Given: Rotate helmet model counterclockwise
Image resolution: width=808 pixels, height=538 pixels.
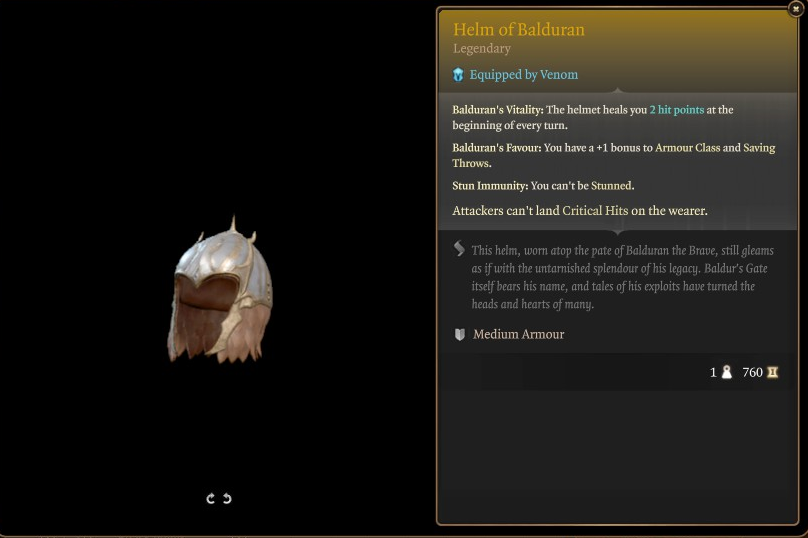Looking at the screenshot, I should pyautogui.click(x=227, y=498).
